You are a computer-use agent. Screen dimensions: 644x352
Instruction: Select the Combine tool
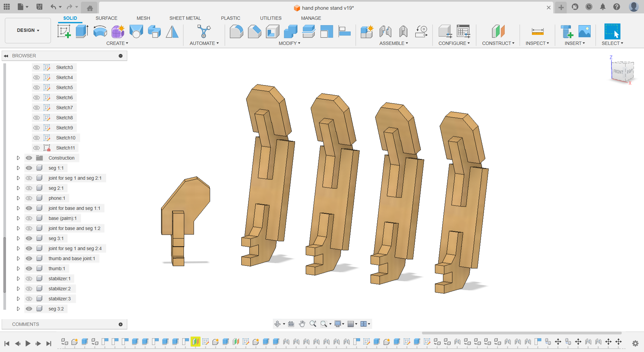coord(291,32)
